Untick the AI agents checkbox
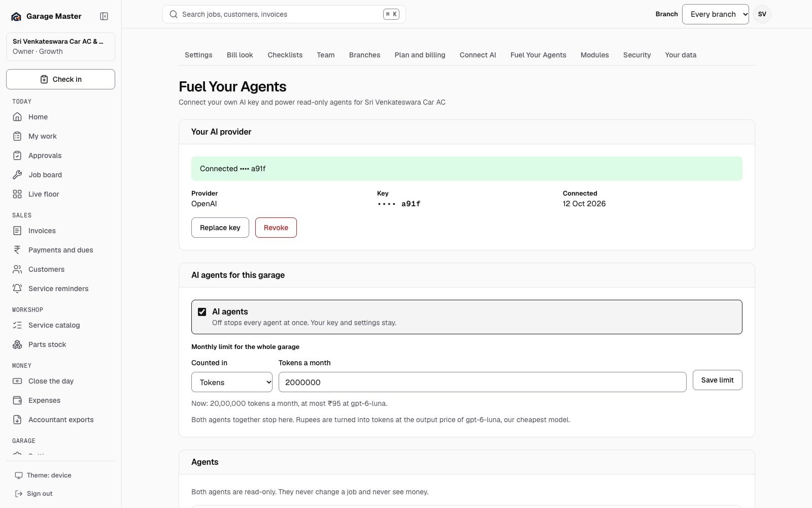 [202, 312]
